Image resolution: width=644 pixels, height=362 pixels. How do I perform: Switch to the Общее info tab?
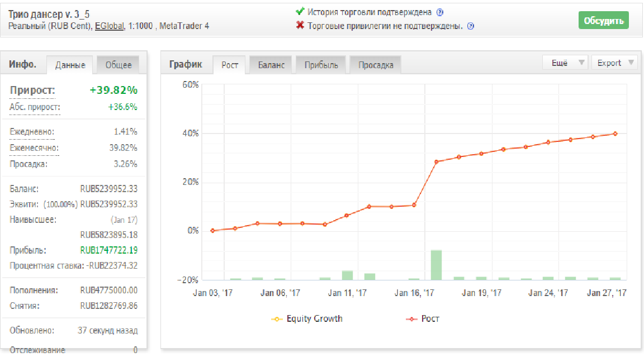coord(119,65)
